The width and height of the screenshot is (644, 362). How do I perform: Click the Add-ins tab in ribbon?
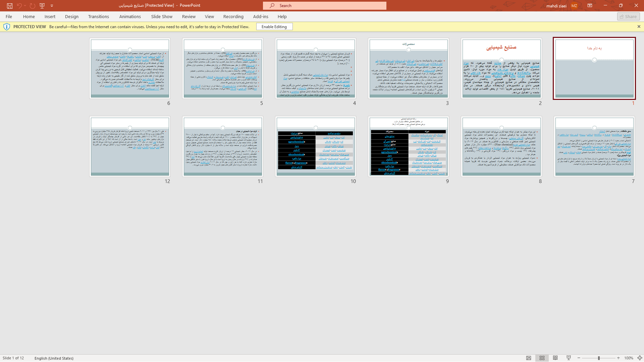coord(261,16)
